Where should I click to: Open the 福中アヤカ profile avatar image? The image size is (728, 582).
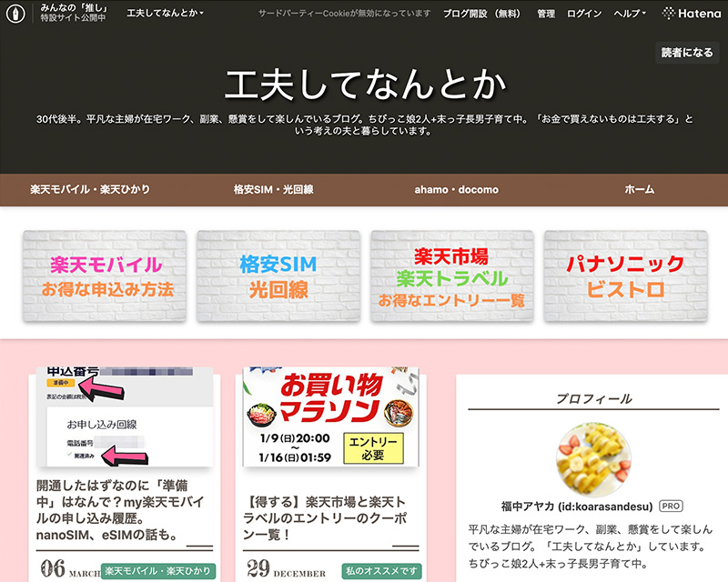[591, 457]
